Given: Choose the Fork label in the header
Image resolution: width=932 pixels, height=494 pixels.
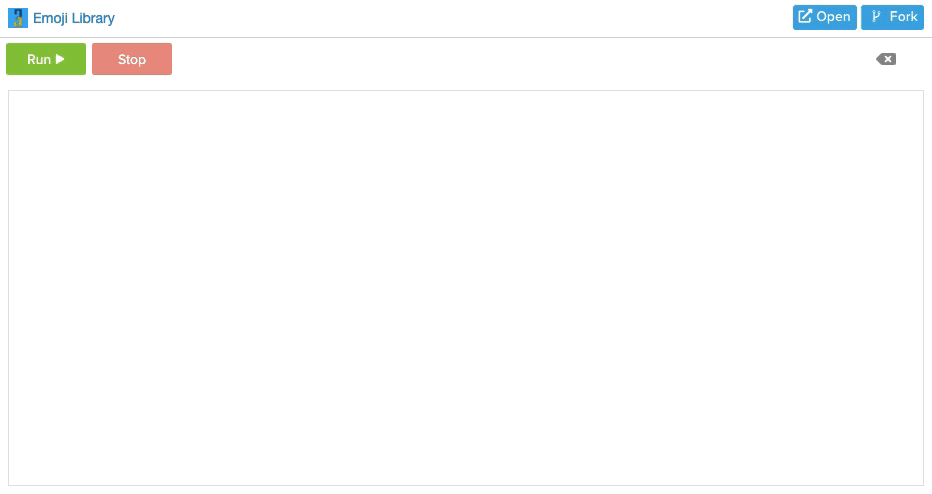Looking at the screenshot, I should [903, 17].
